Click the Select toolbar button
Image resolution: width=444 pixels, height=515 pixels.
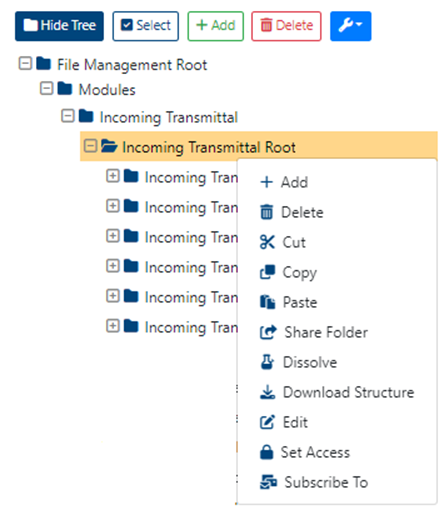tap(145, 26)
